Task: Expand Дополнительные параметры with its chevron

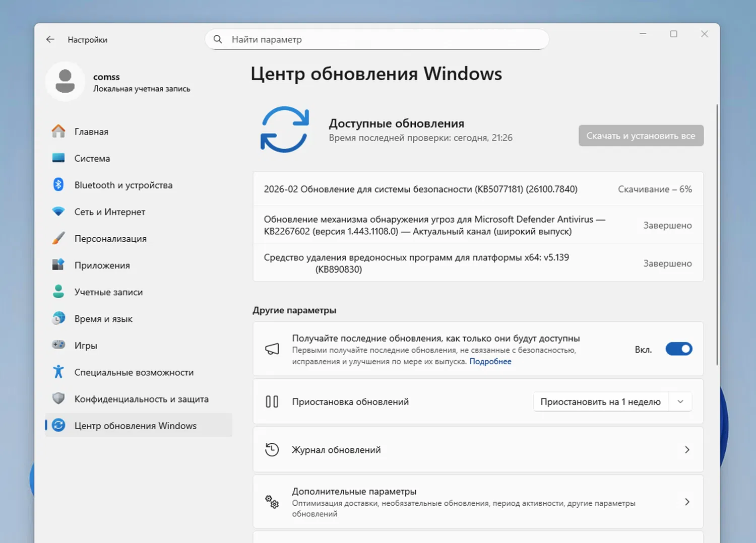Action: (x=687, y=502)
